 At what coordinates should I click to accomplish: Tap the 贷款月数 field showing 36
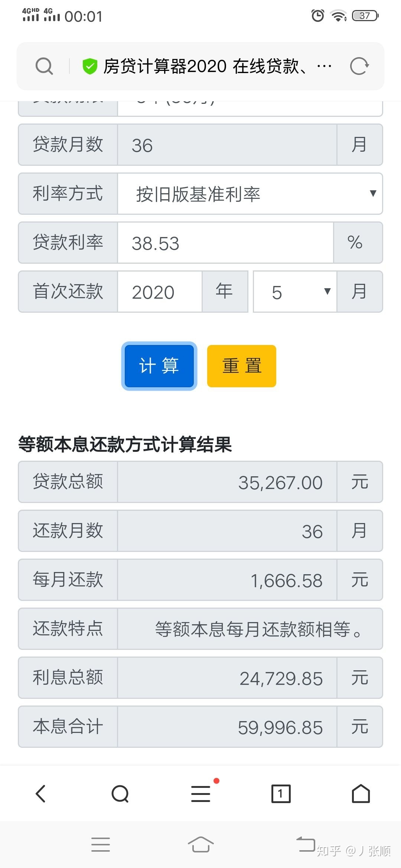pyautogui.click(x=226, y=145)
